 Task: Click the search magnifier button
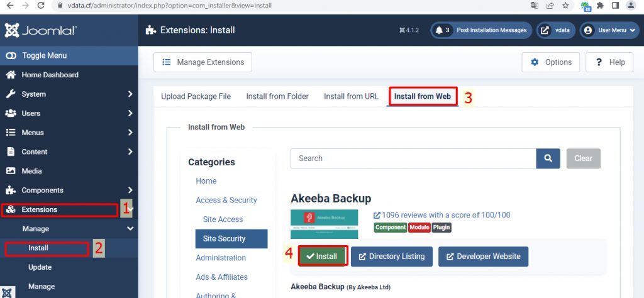[548, 158]
